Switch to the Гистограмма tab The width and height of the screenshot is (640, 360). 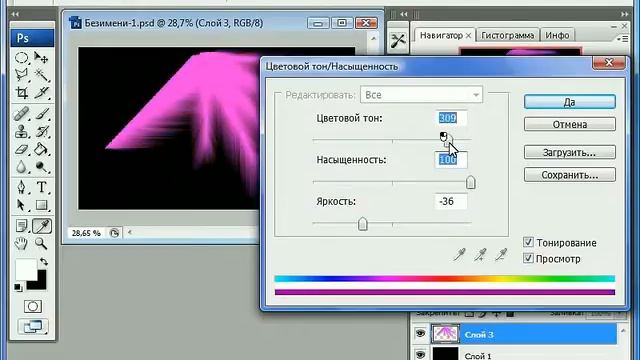(507, 36)
